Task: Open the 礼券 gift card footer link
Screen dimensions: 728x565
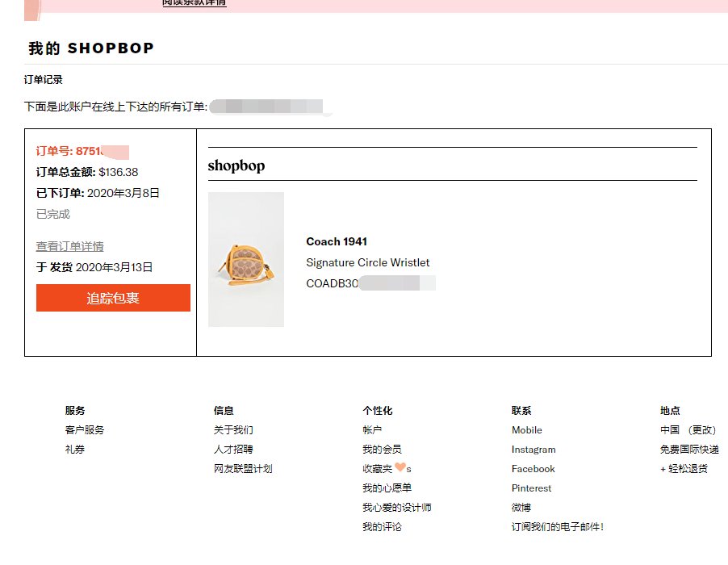Action: click(75, 450)
